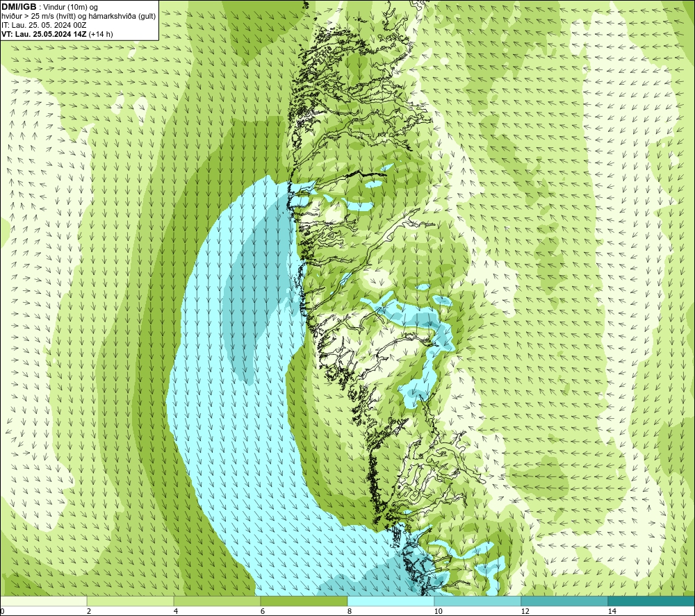Click the 12–14 teal scale segment
Image resolution: width=695 pixels, height=616 pixels.
click(x=564, y=601)
